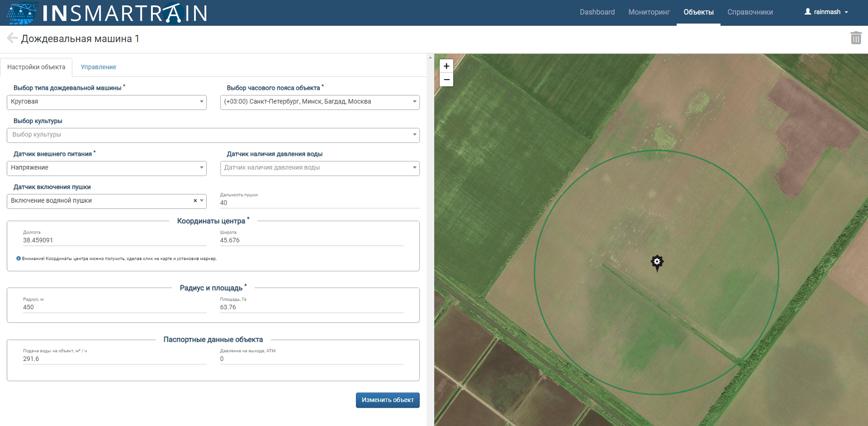Switch to the Управление tab
This screenshot has width=868, height=426.
tap(98, 67)
